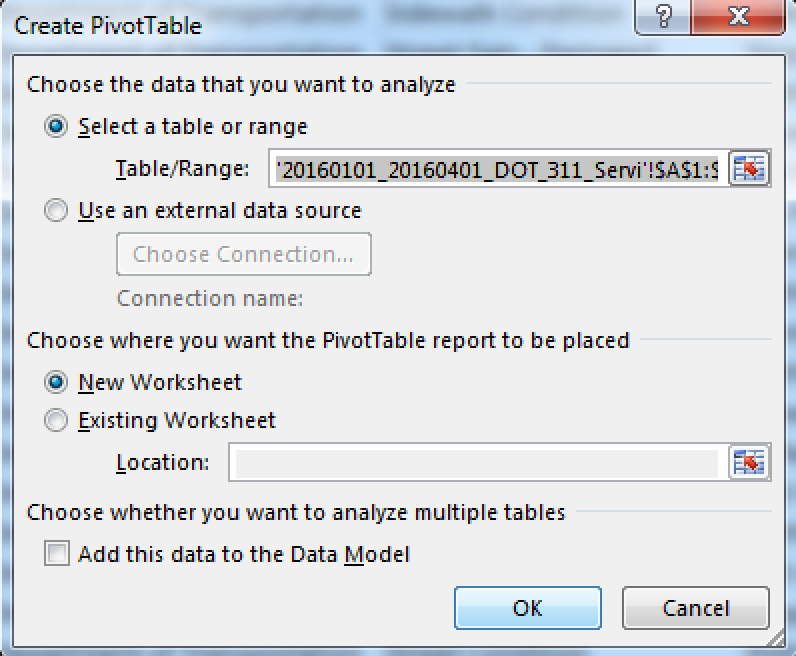Click the 'Location:' label
Screen dimensions: 796x656
point(162,463)
